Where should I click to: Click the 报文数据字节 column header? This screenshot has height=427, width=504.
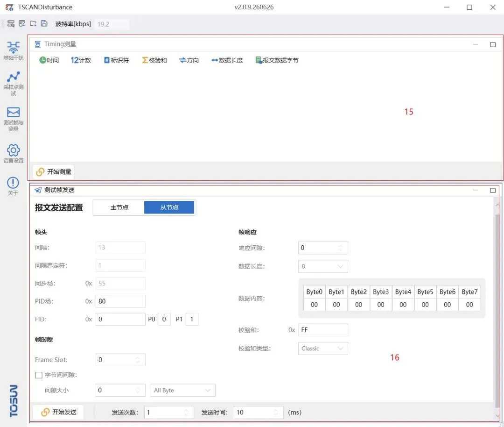(x=277, y=60)
